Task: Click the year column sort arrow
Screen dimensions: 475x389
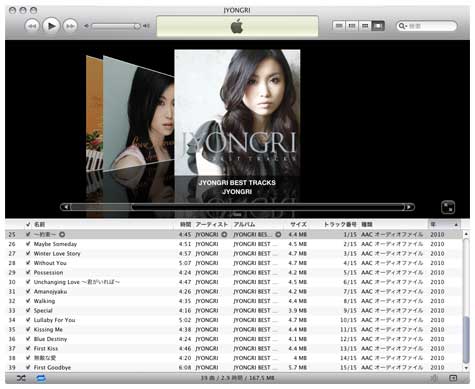Action: coord(456,225)
